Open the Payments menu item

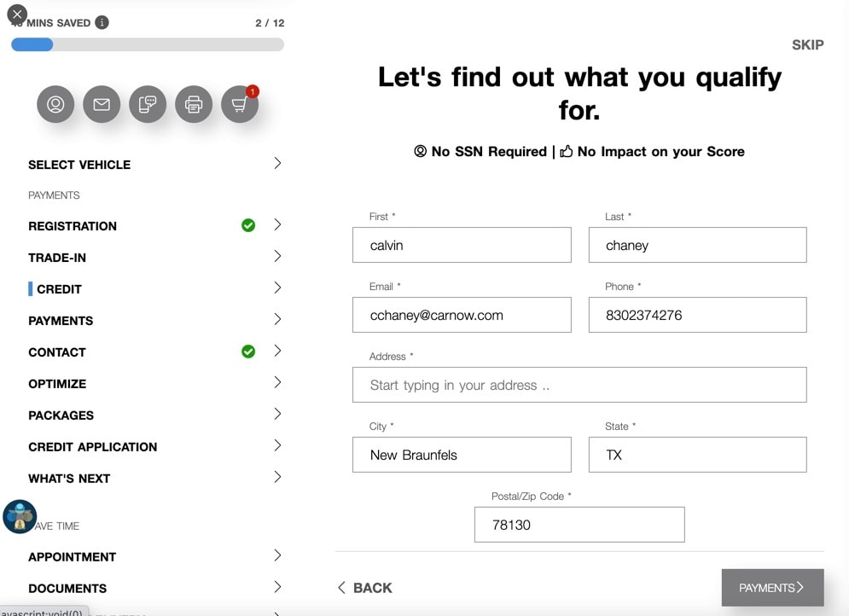coord(61,321)
